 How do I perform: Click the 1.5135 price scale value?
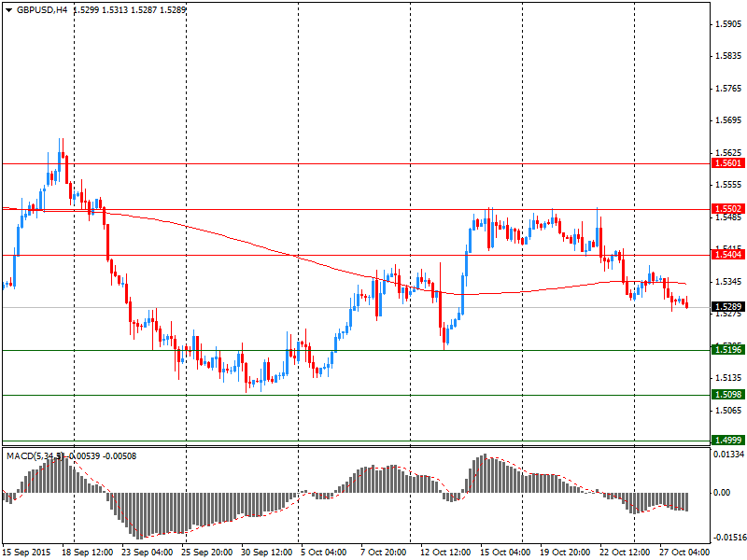(729, 378)
